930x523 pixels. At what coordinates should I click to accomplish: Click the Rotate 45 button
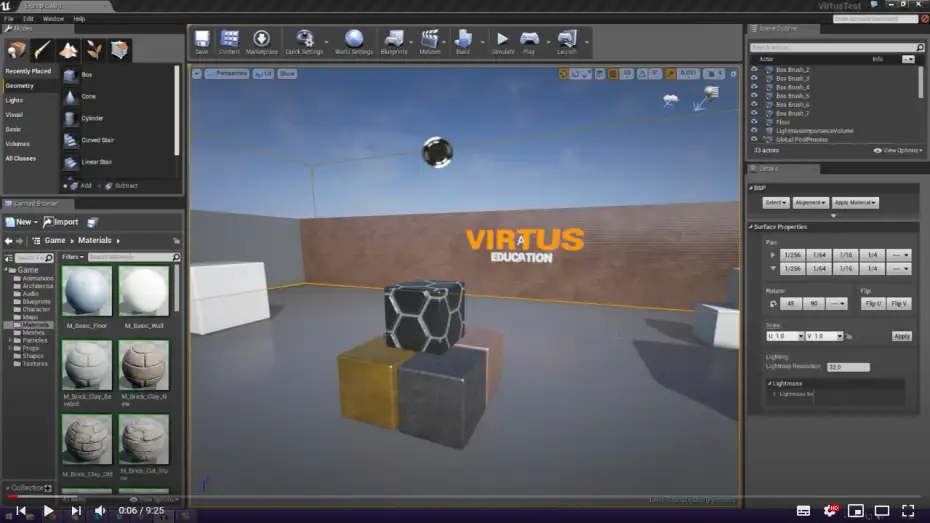(791, 304)
